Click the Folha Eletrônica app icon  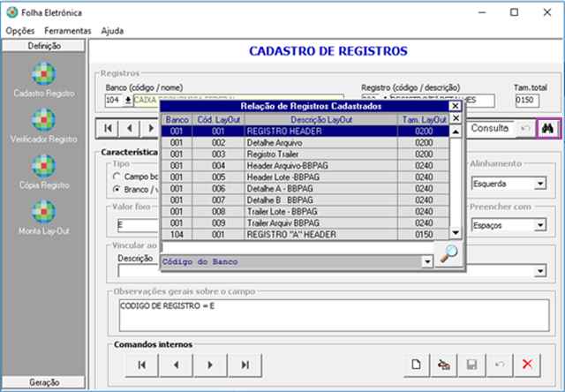tap(11, 12)
